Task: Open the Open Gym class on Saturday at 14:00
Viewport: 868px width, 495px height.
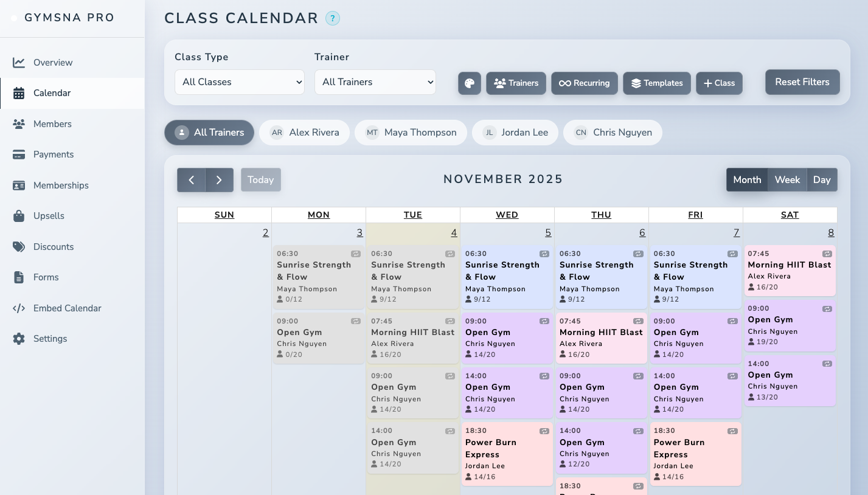Action: [x=790, y=380]
